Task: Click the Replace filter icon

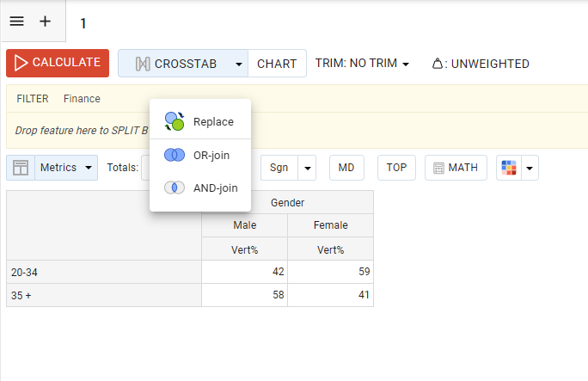Action: 175,121
